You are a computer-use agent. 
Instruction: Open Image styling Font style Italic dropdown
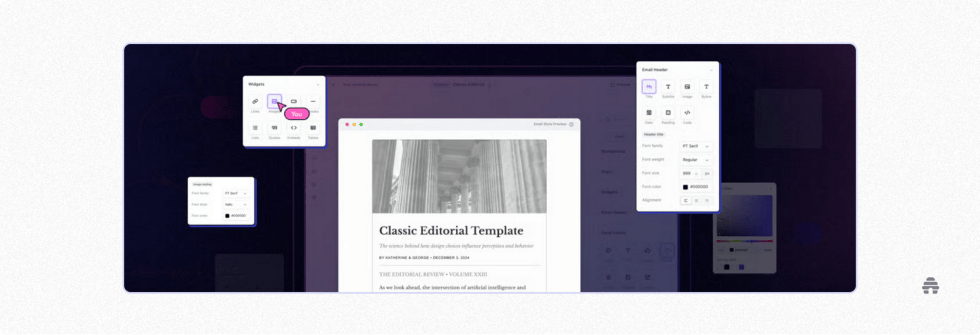click(x=235, y=205)
